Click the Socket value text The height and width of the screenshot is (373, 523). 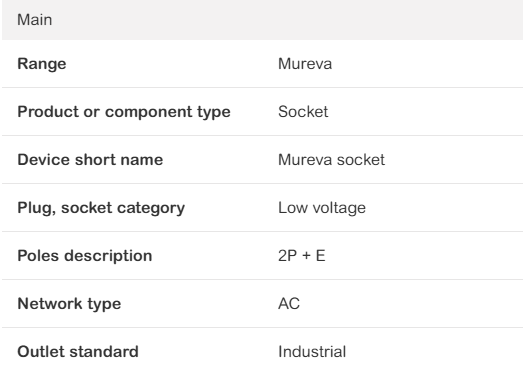pyautogui.click(x=303, y=112)
